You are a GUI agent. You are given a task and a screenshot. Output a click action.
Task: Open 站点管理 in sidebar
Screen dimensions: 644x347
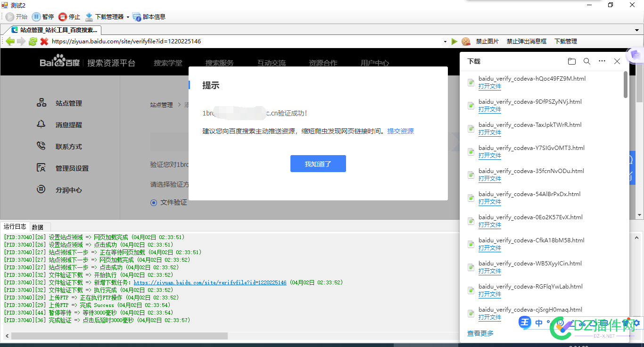coord(69,103)
